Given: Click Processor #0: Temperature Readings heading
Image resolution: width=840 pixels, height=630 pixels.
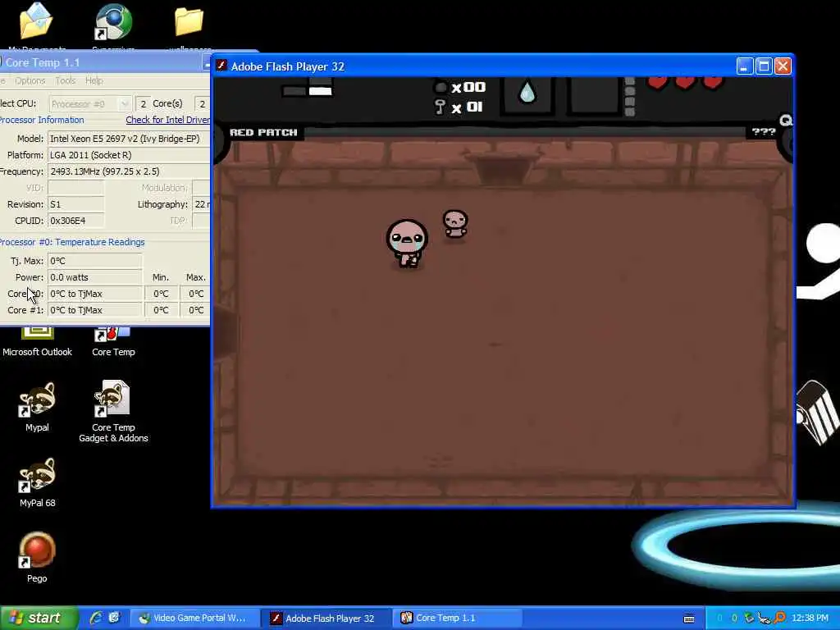Looking at the screenshot, I should coord(72,242).
